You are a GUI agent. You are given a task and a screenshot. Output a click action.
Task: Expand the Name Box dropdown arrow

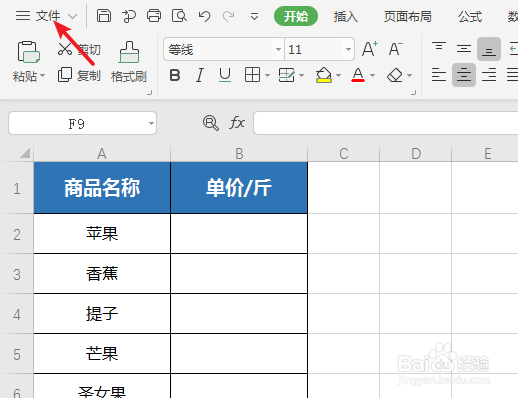pos(151,124)
